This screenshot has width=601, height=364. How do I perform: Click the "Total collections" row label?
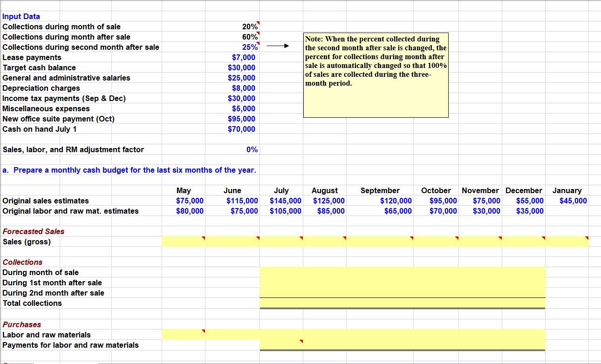coord(32,303)
